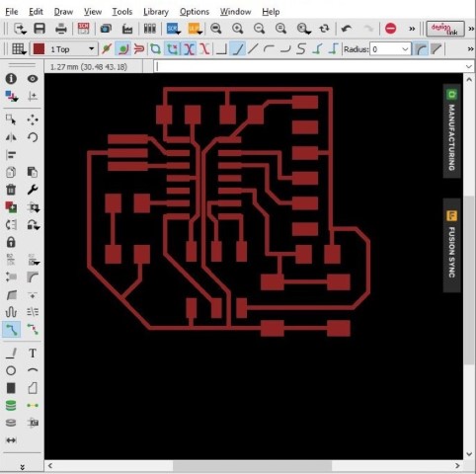Image resolution: width=476 pixels, height=474 pixels.
Task: Click the Save icon in the toolbar
Action: [x=40, y=29]
